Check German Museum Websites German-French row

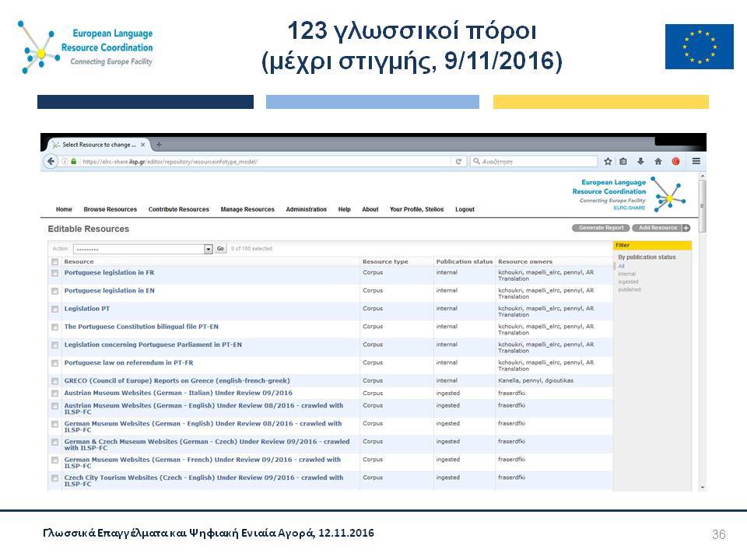(x=54, y=460)
